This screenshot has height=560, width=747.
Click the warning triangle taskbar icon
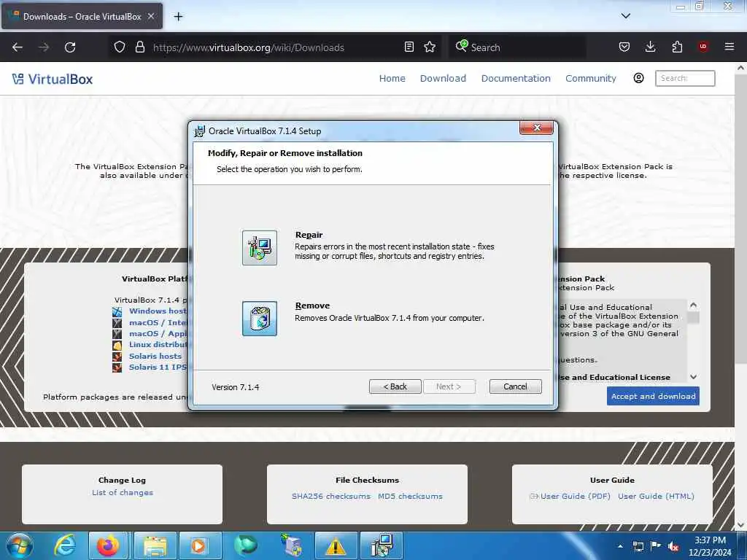[x=336, y=545]
